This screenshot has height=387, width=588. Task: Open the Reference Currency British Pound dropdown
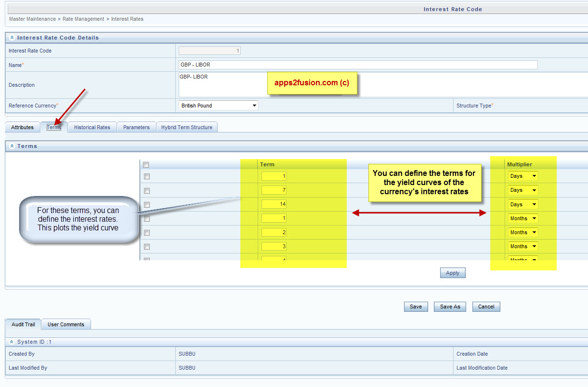(219, 106)
